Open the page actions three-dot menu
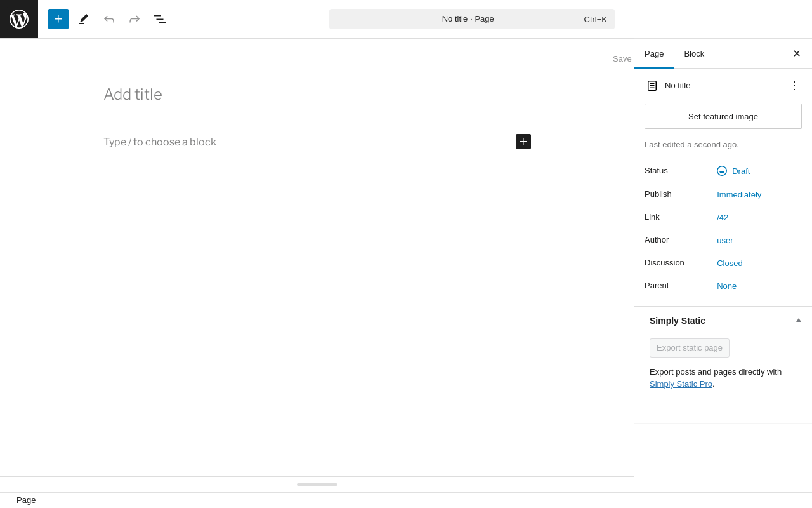 [794, 86]
